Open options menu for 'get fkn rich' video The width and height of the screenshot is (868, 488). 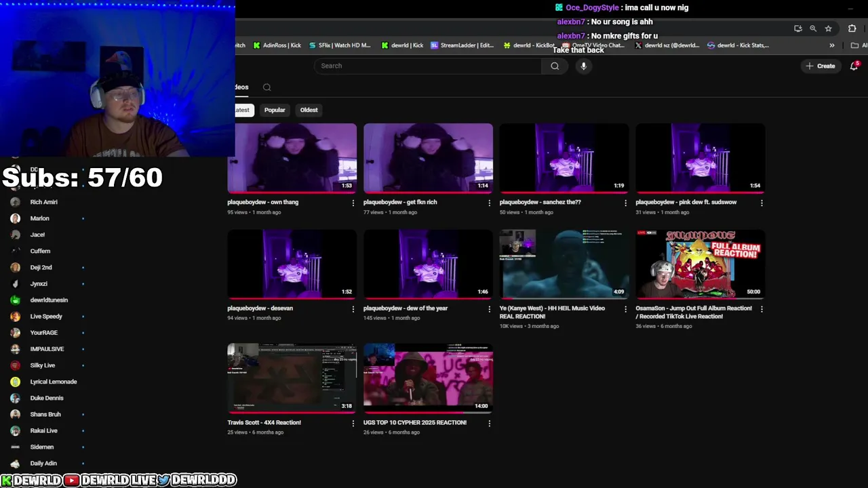coord(489,203)
